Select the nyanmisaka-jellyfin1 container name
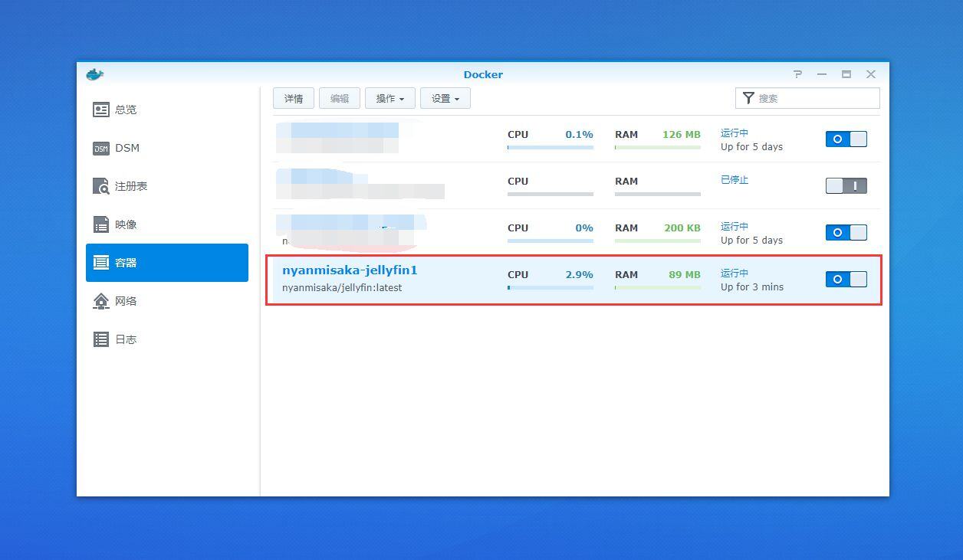Image resolution: width=963 pixels, height=560 pixels. click(350, 270)
